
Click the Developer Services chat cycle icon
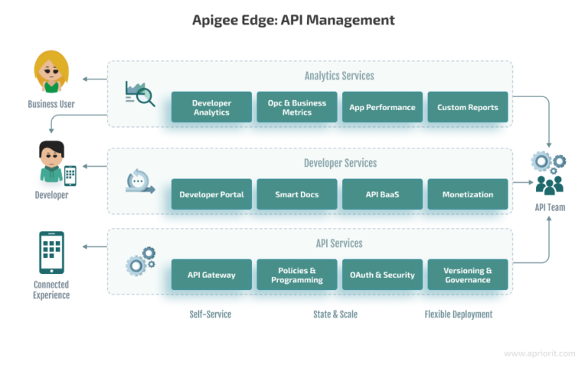click(x=140, y=182)
